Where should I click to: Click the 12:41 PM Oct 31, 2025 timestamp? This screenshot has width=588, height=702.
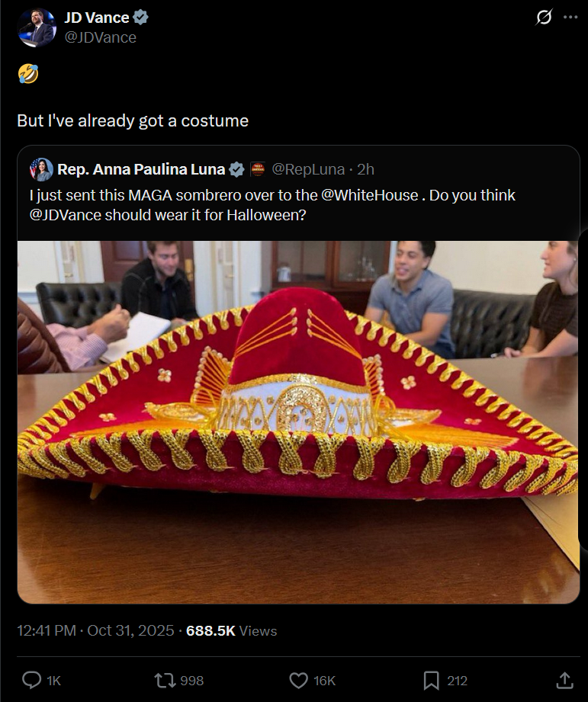[x=95, y=630]
